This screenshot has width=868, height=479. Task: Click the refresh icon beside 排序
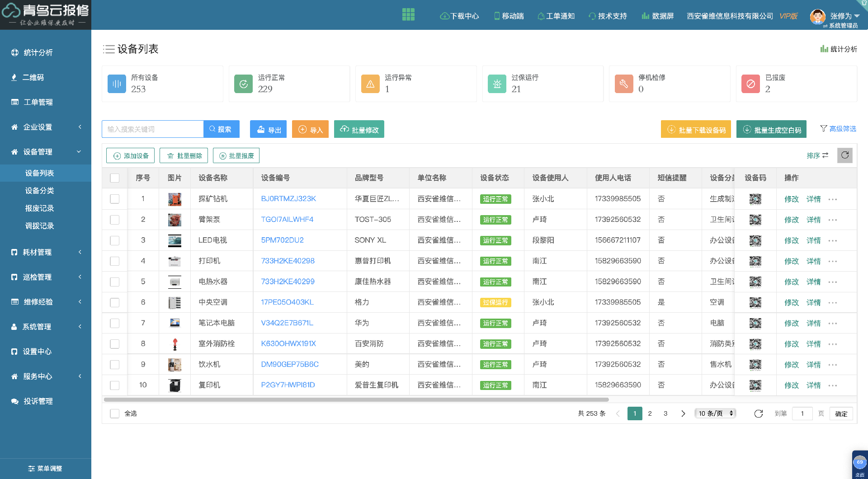click(844, 155)
